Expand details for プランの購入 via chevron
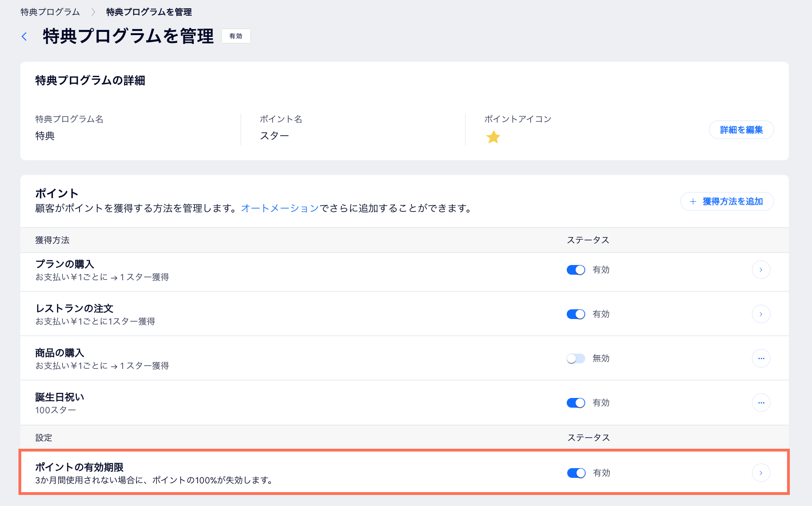The width and height of the screenshot is (812, 506). pyautogui.click(x=761, y=270)
